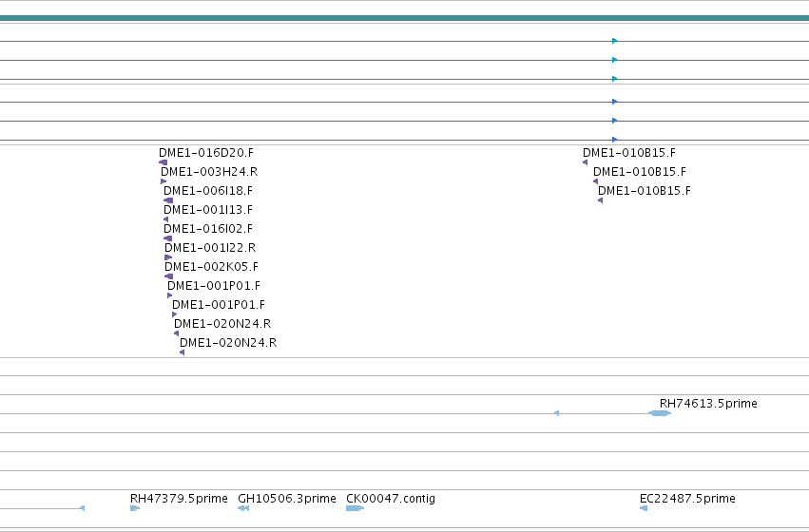Image resolution: width=809 pixels, height=532 pixels.
Task: Select the DME1-001I13.F label
Action: pyautogui.click(x=208, y=210)
